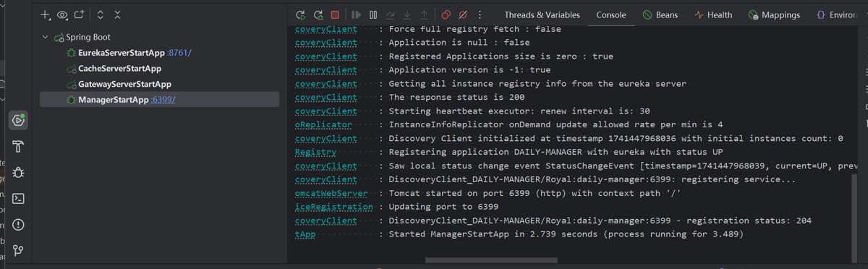
Task: Click 'Registered Applications size is zero' text
Action: 501,56
